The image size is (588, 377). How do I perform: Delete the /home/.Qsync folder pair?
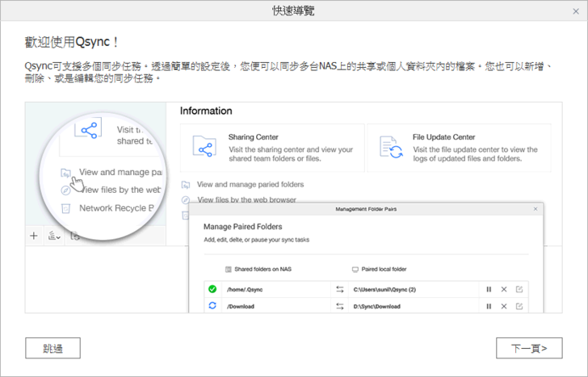point(504,289)
